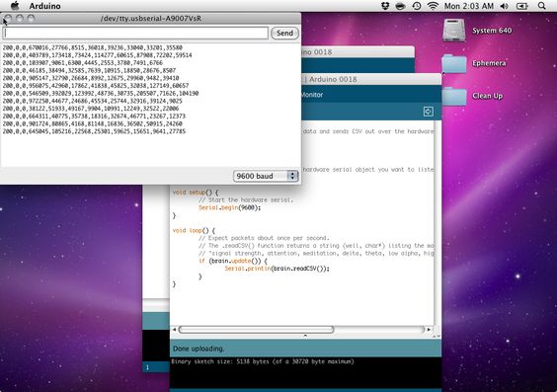This screenshot has width=557, height=392.
Task: Click the 'Binary sketch size: 5138 bytes' console line
Action: tap(263, 361)
